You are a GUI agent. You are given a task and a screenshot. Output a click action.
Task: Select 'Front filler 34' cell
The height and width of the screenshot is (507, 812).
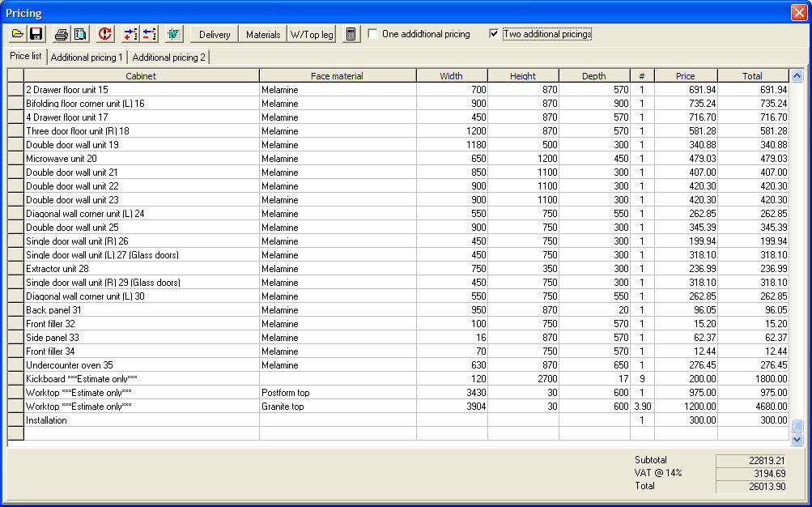click(141, 351)
